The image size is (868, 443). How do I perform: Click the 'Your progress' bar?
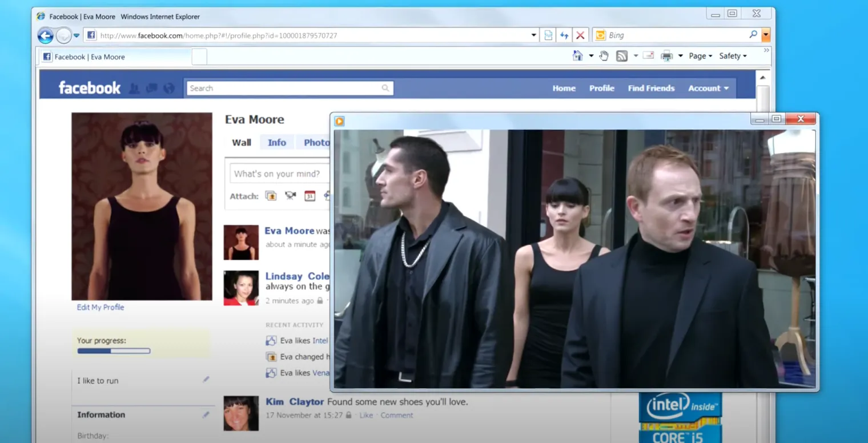[114, 351]
